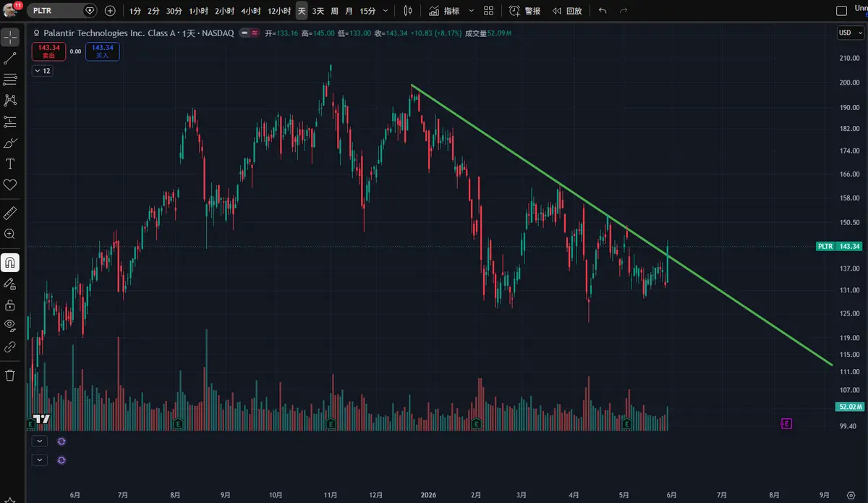Click the plus compare-symbol button
Viewport: 868px width, 503px height.
point(110,11)
